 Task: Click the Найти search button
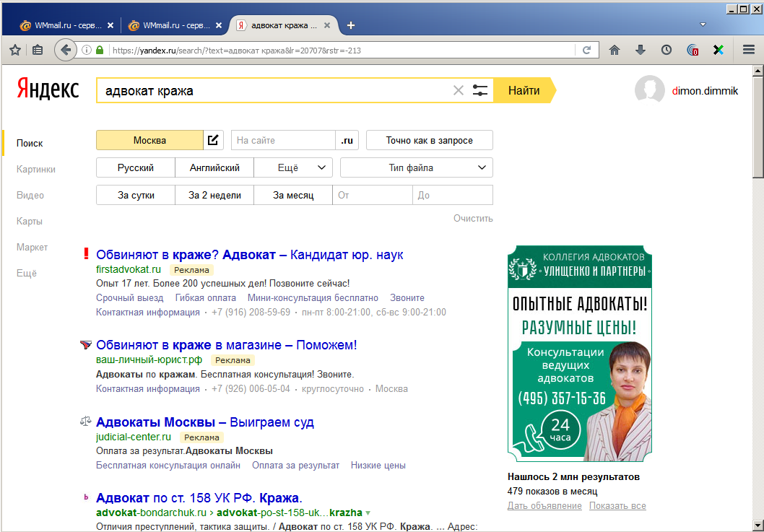click(524, 90)
